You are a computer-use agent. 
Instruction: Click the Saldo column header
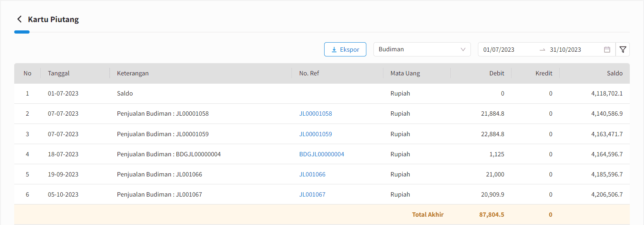tap(615, 73)
